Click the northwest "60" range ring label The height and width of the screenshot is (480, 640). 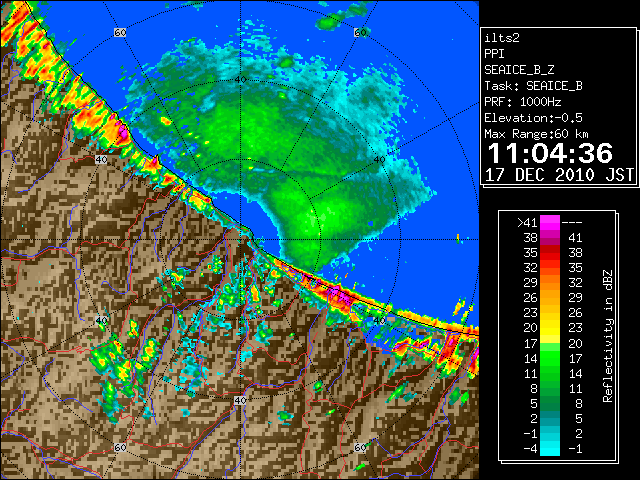120,32
